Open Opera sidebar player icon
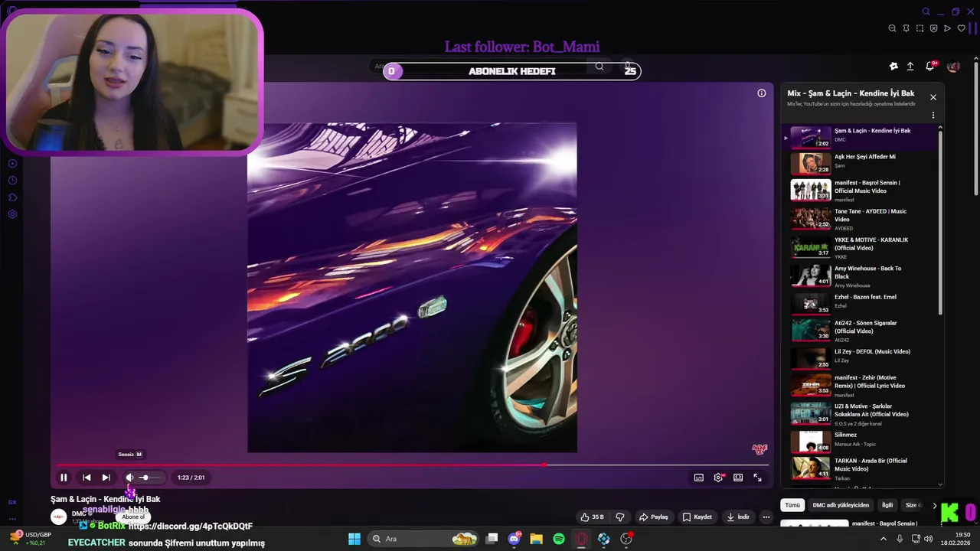The height and width of the screenshot is (551, 980). (12, 164)
